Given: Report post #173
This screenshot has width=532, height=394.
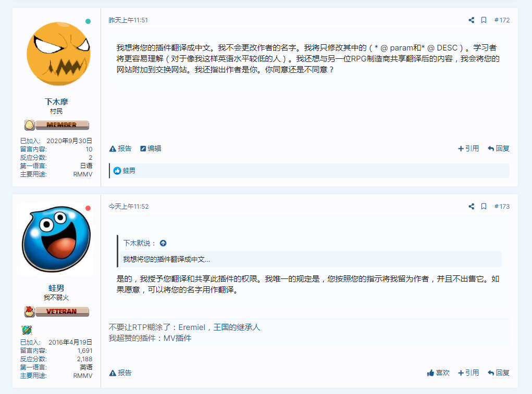Looking at the screenshot, I should [120, 373].
